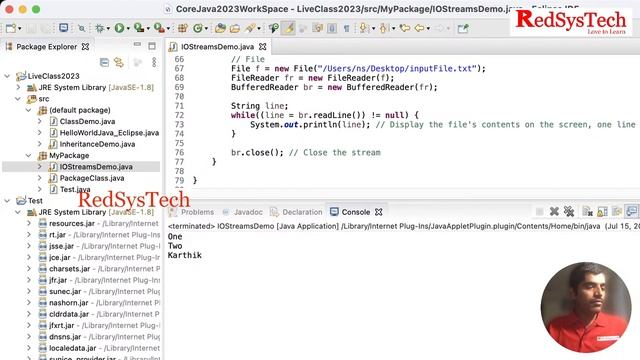Collapse the (default package) node
640x360 pixels.
[x=29, y=110]
